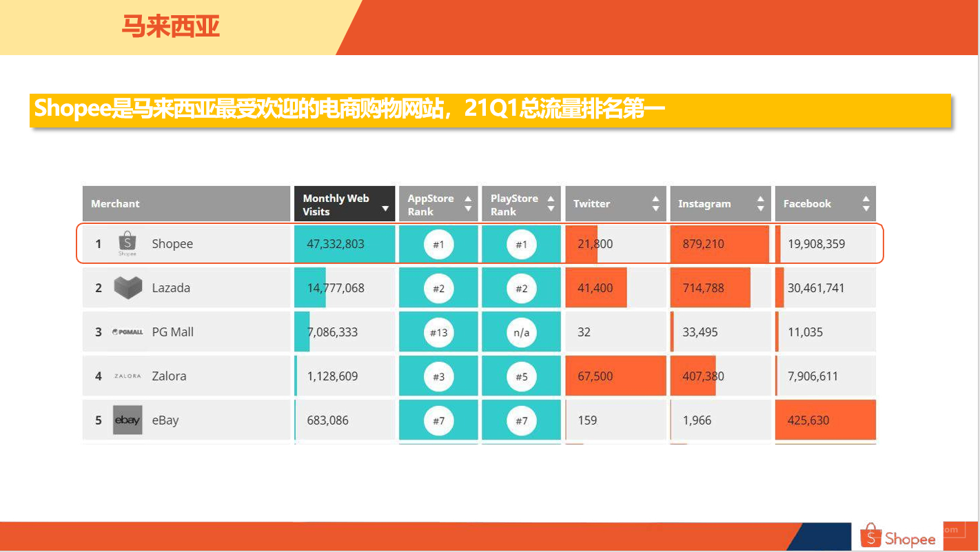Image resolution: width=980 pixels, height=552 pixels.
Task: Click eBay Instagram value 1,966
Action: [697, 420]
